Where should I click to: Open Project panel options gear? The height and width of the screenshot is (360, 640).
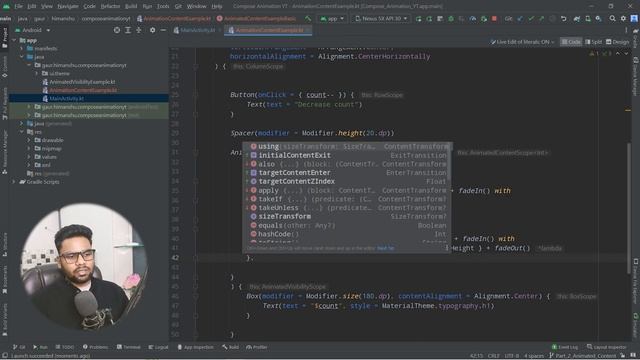(x=152, y=30)
